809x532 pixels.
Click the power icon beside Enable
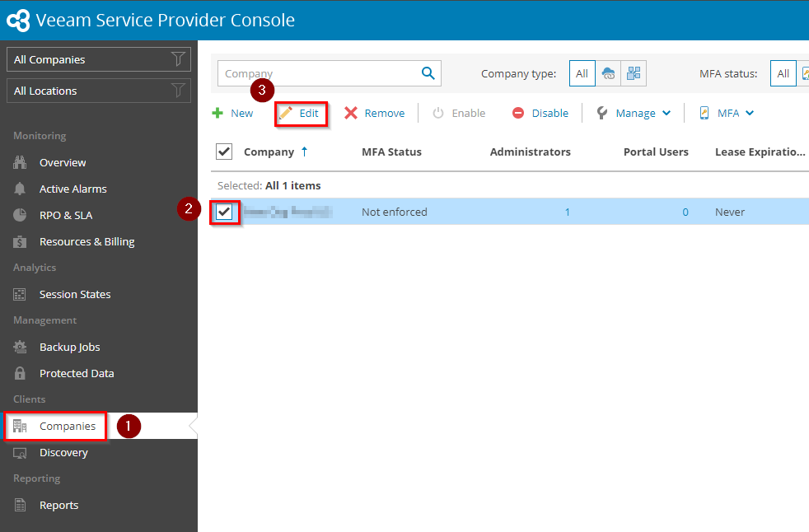coord(438,113)
